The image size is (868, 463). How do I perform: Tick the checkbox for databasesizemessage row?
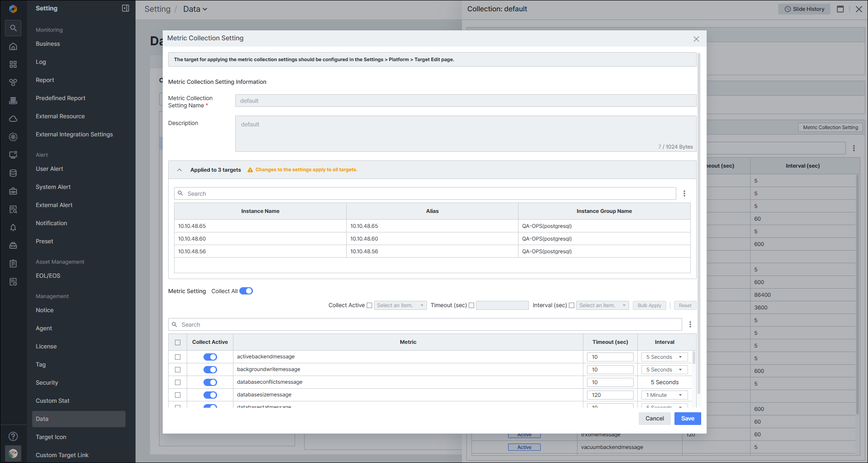click(x=178, y=395)
